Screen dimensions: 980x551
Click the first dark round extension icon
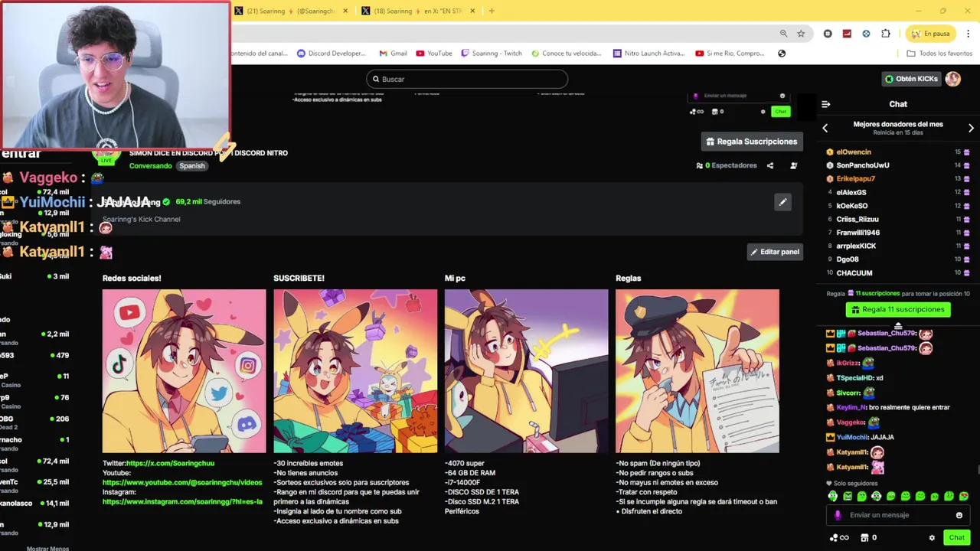pyautogui.click(x=828, y=34)
